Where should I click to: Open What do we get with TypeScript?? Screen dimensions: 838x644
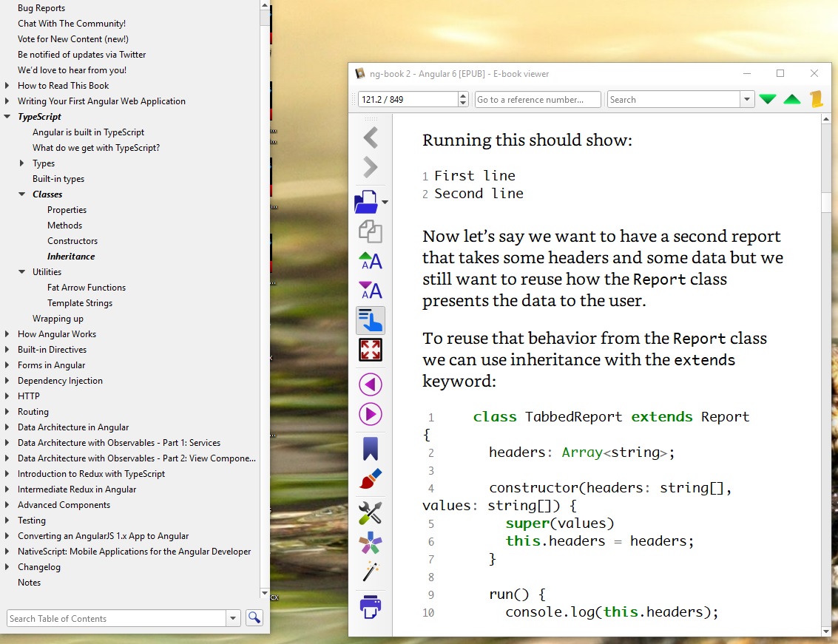pyautogui.click(x=96, y=147)
